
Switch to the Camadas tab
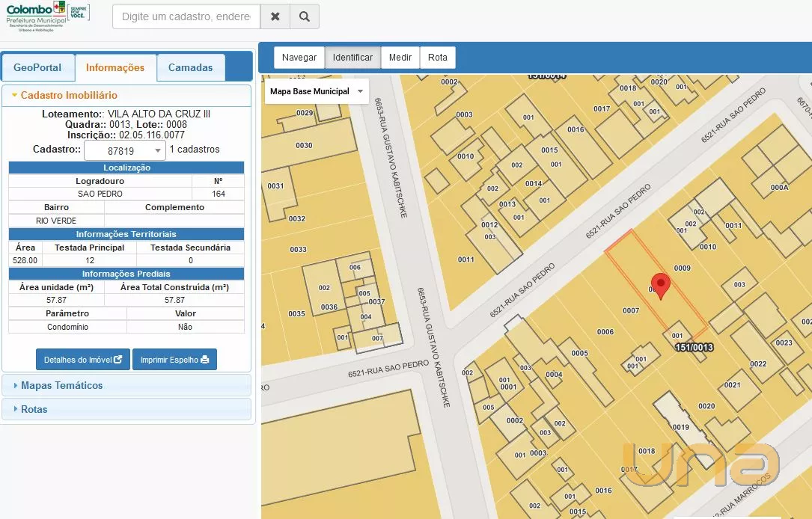[x=190, y=67]
